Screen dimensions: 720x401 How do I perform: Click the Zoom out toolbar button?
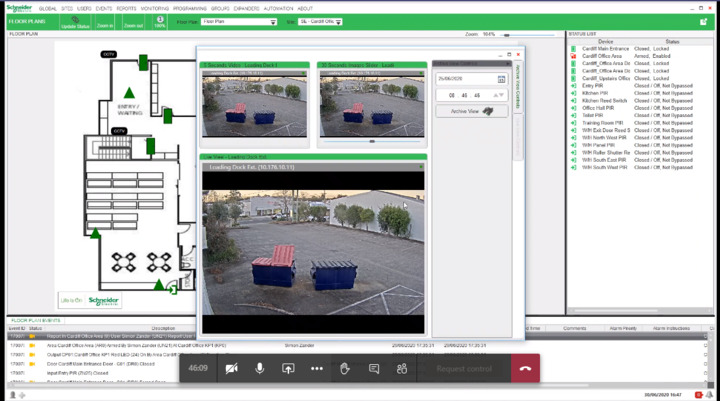coord(135,21)
